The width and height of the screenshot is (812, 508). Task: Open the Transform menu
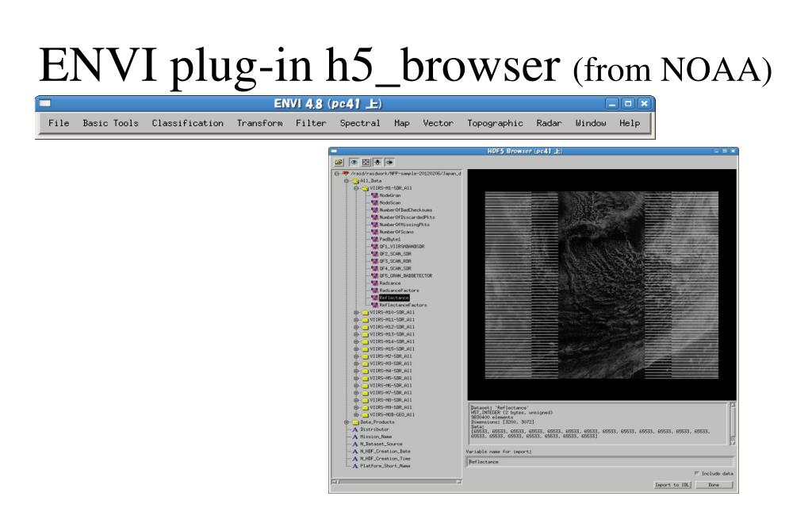[x=259, y=123]
